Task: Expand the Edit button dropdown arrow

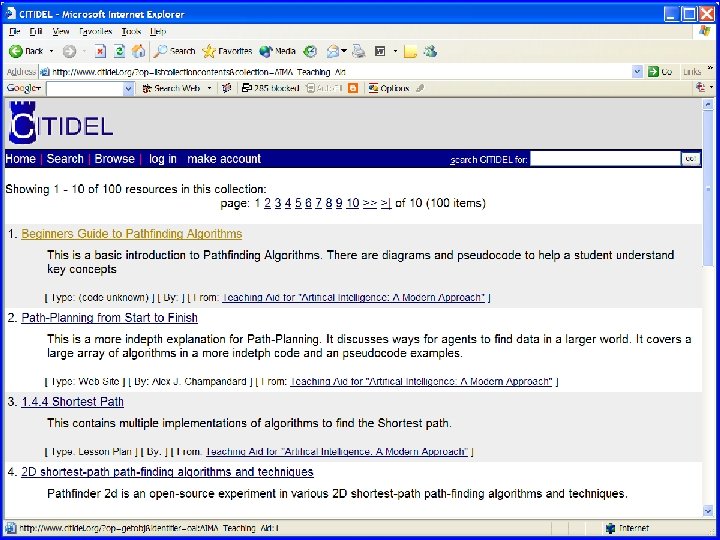Action: pos(395,51)
